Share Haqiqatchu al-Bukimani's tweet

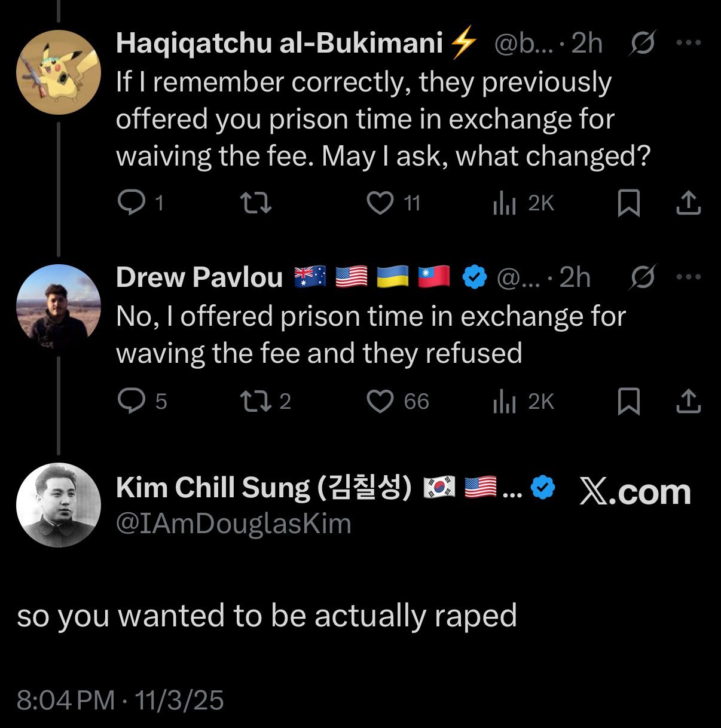point(688,203)
